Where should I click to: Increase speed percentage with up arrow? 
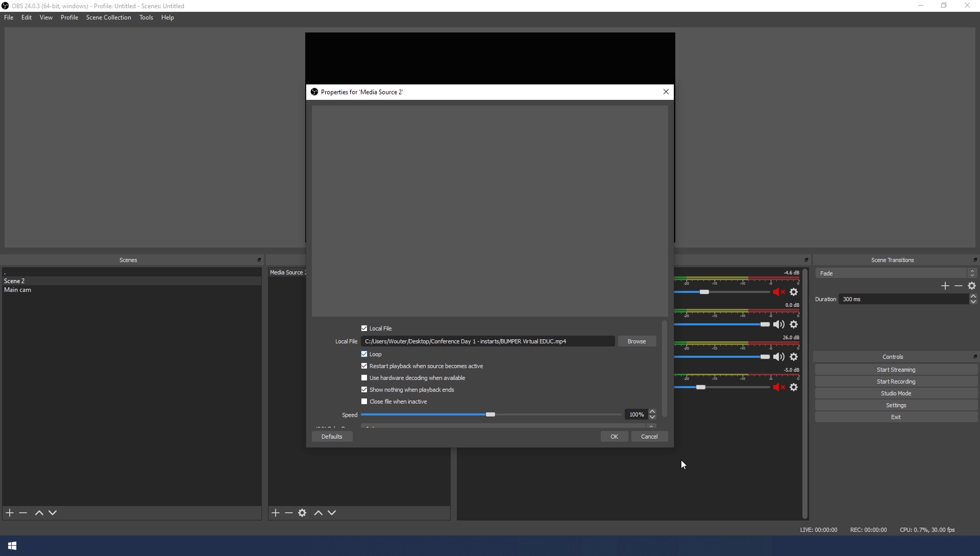(652, 412)
